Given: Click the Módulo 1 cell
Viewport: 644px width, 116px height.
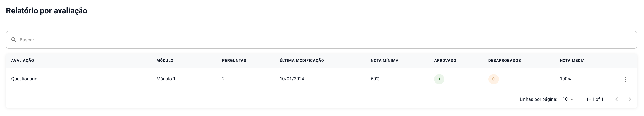Looking at the screenshot, I should pyautogui.click(x=166, y=79).
